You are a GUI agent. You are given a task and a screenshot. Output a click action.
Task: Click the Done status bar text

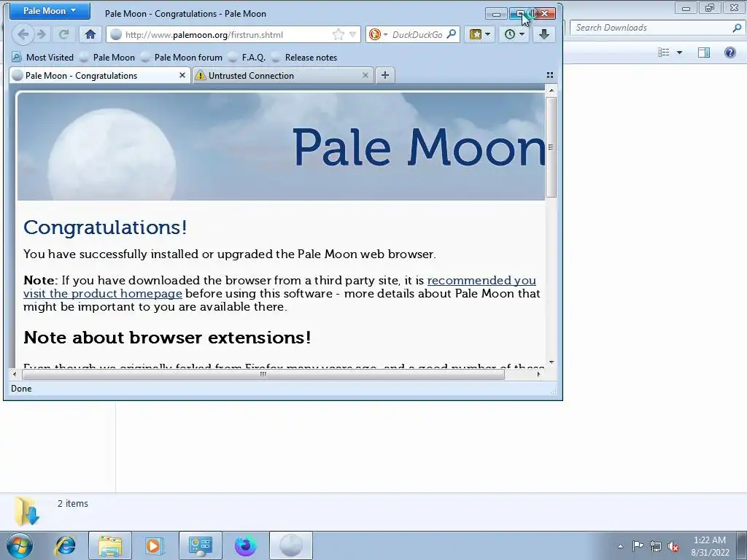click(x=21, y=389)
